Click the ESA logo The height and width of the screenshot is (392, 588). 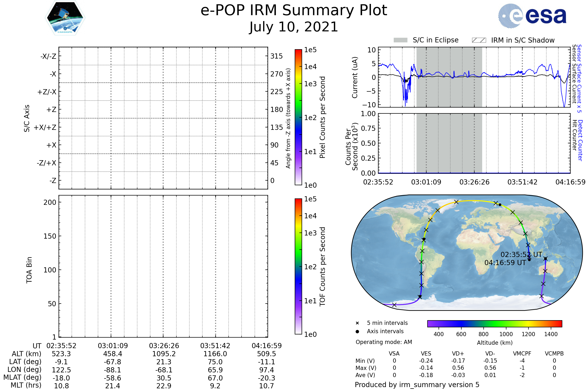coord(532,15)
